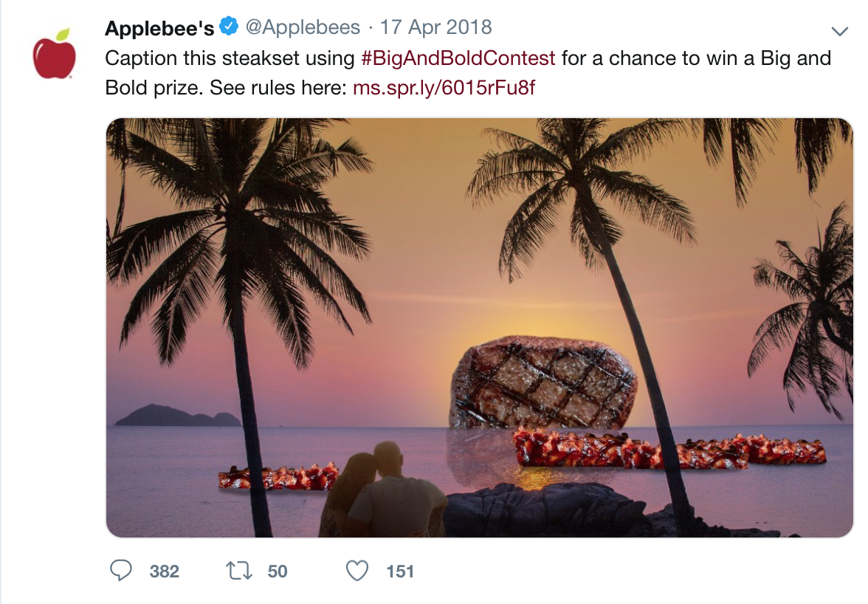The width and height of the screenshot is (868, 604).
Task: Open the #BigAndBoldContest hashtag
Action: 458,58
